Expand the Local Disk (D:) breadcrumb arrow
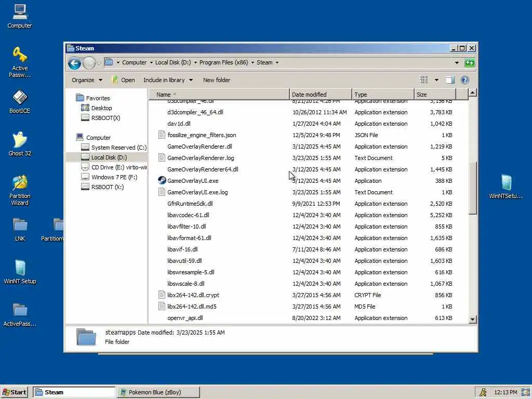532x399 pixels. pos(195,62)
